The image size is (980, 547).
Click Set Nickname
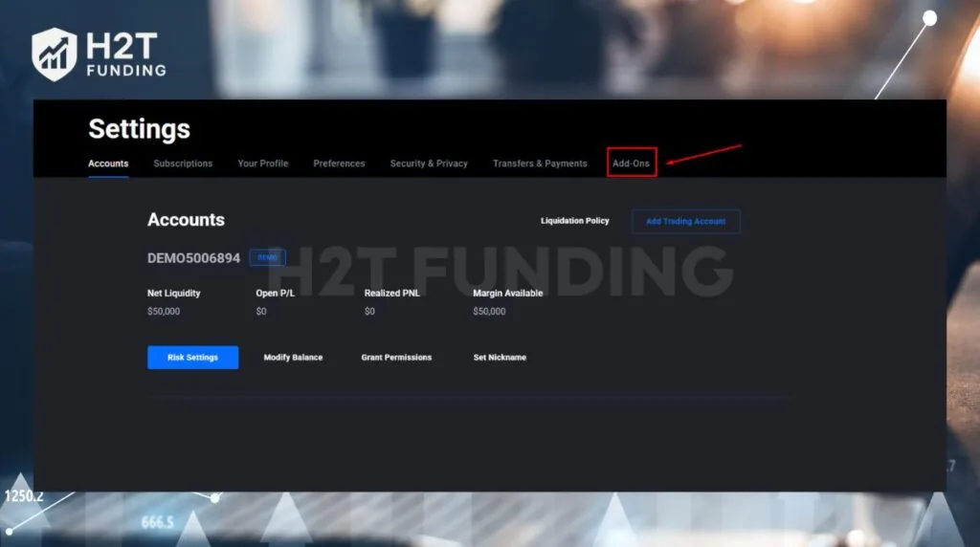click(500, 357)
